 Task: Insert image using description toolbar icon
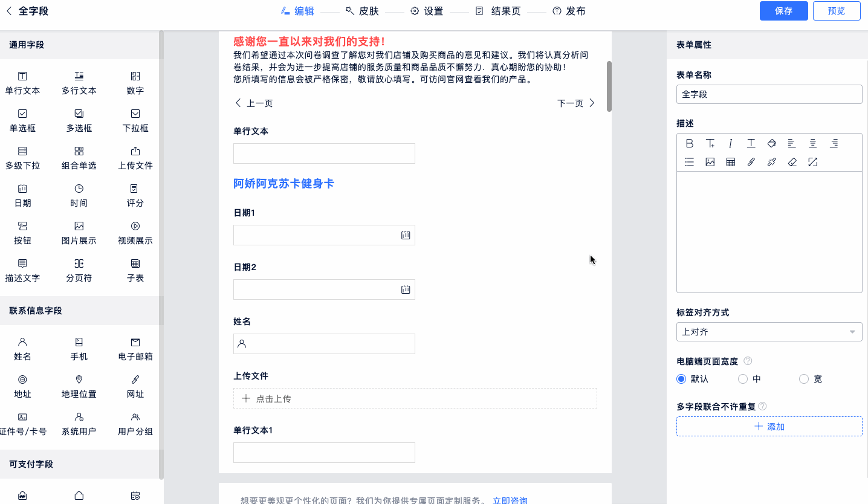point(710,162)
